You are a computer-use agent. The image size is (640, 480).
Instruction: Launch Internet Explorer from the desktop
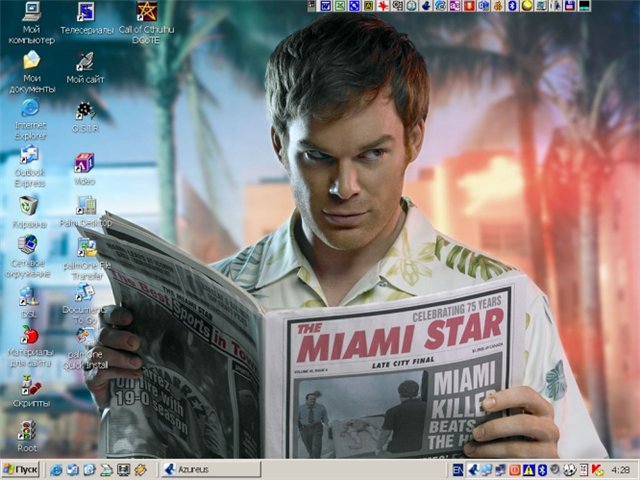point(30,108)
